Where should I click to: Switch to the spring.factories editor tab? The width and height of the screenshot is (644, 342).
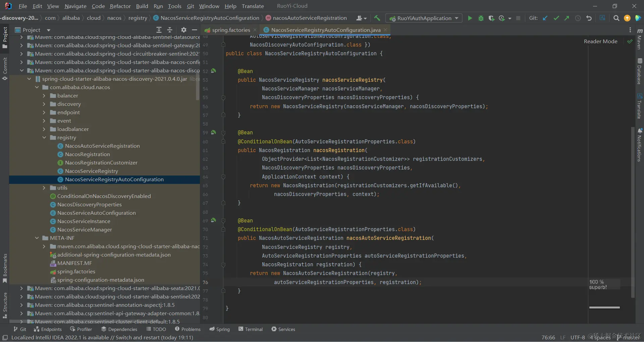tap(230, 30)
